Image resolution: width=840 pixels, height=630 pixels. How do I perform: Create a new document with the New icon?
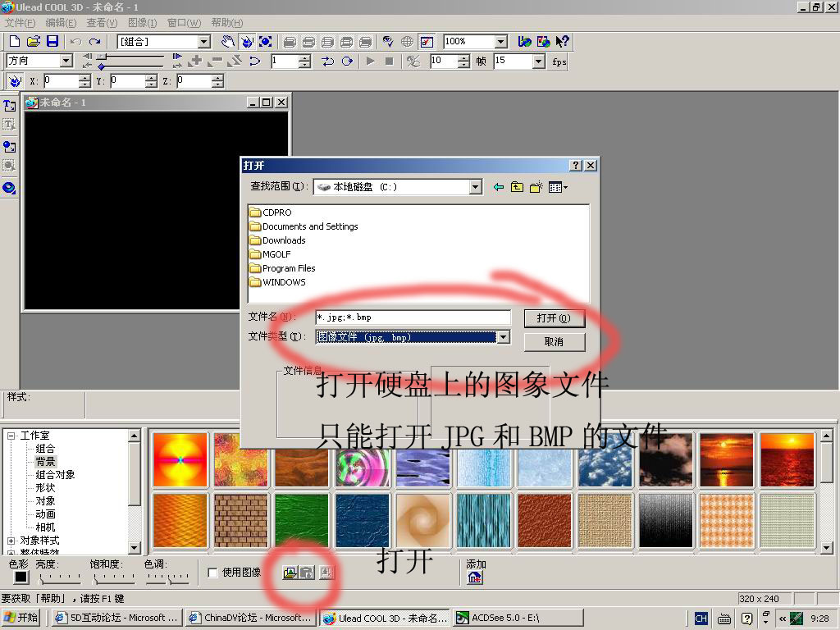coord(15,41)
